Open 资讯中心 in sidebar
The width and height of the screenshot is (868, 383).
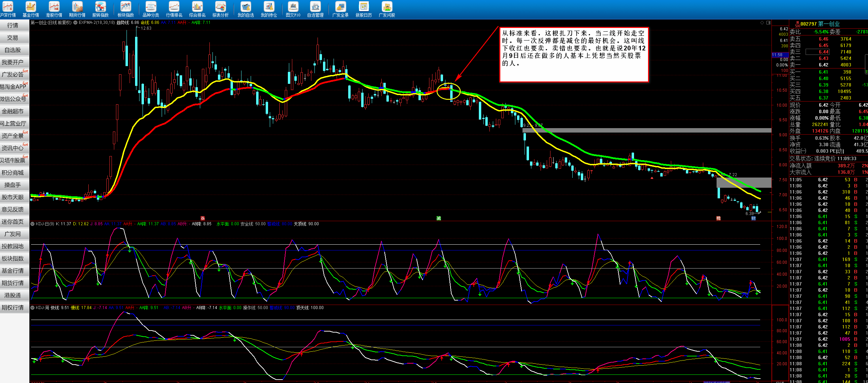pyautogui.click(x=14, y=148)
